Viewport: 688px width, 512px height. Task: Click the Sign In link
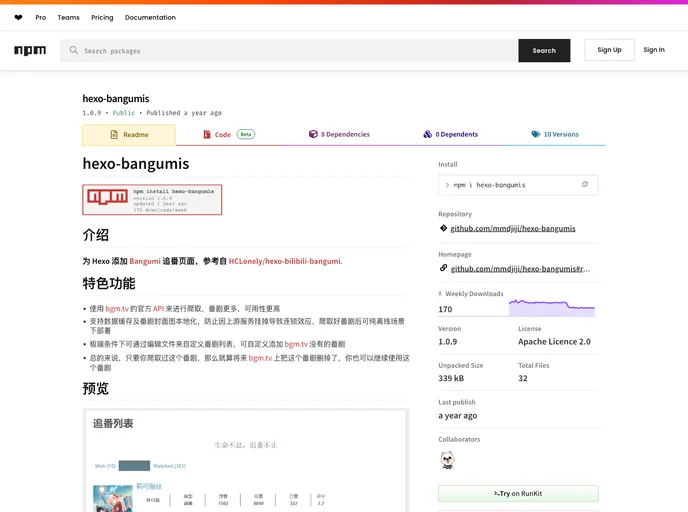654,50
